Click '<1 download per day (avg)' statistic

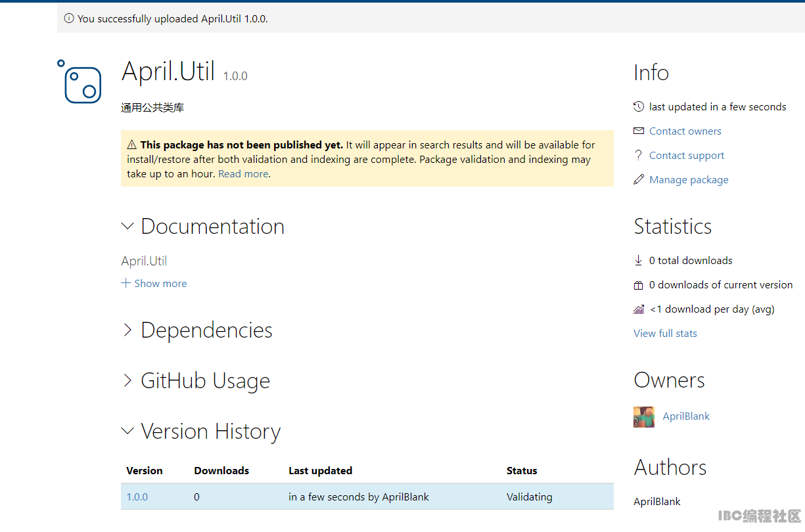(712, 309)
